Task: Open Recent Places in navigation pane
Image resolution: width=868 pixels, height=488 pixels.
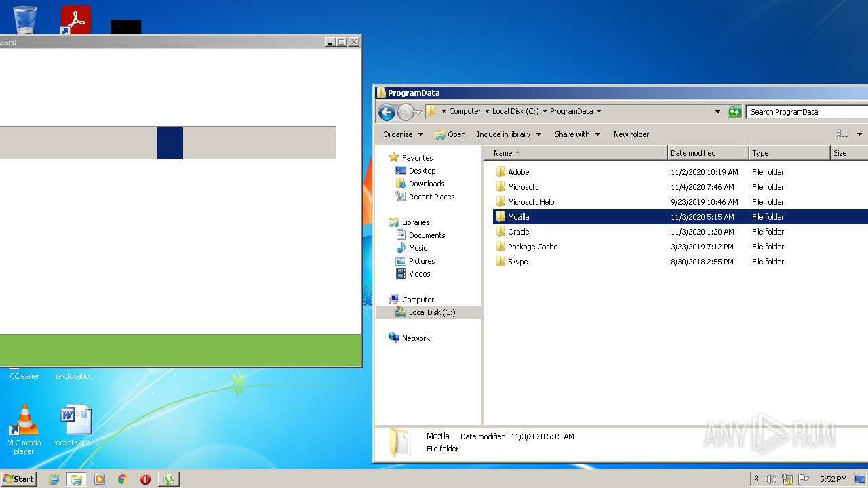Action: tap(425, 197)
